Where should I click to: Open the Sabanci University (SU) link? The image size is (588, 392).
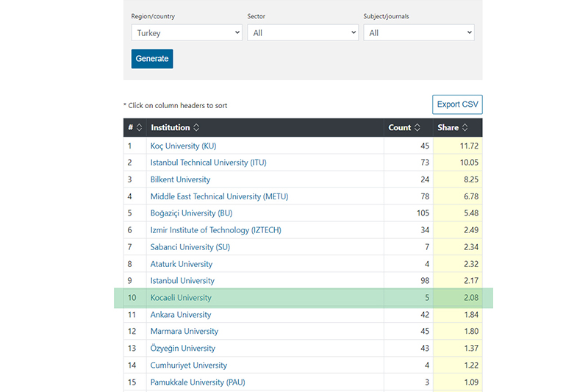190,247
